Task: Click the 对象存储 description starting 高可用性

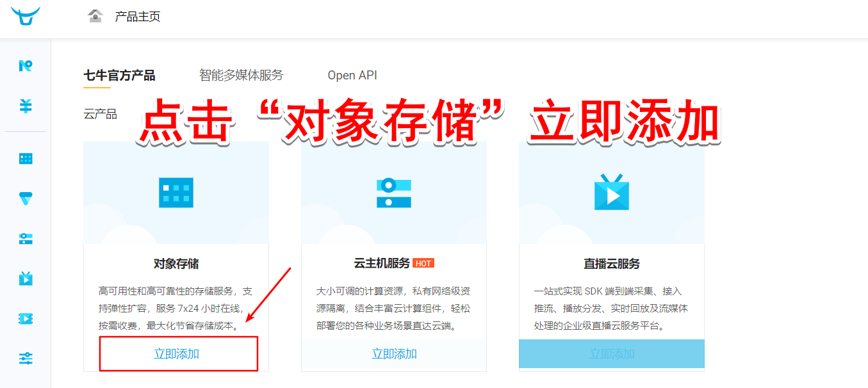Action: click(176, 309)
